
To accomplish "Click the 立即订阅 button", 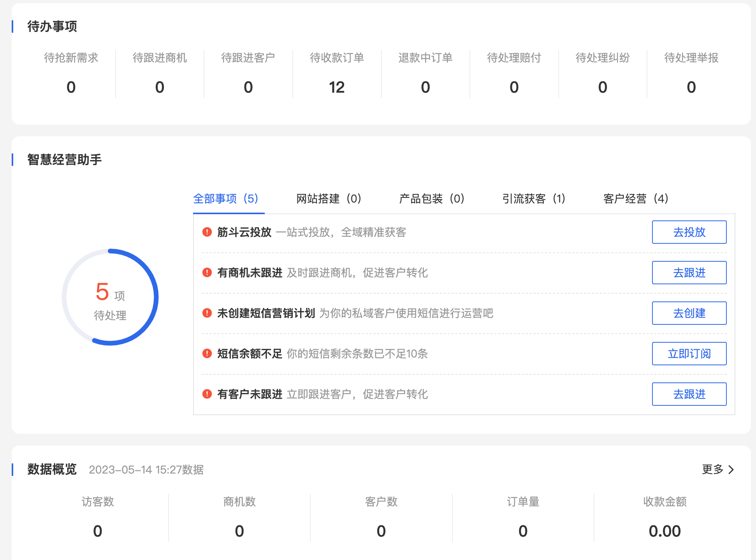I will [x=689, y=354].
